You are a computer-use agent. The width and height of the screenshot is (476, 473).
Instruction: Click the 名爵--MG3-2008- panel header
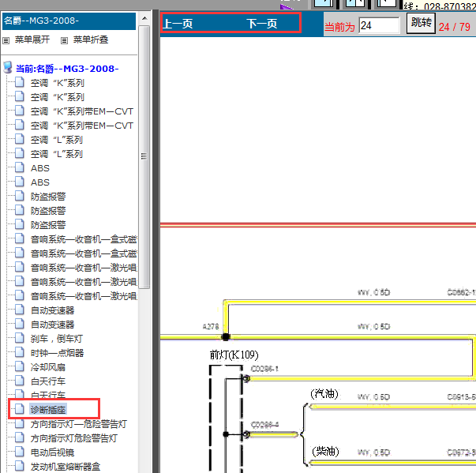pos(69,21)
